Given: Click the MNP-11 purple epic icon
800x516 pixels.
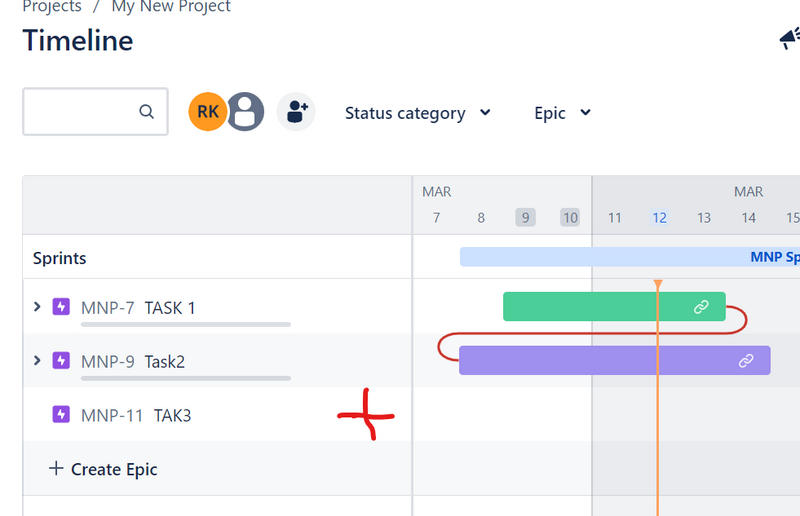Looking at the screenshot, I should [61, 414].
